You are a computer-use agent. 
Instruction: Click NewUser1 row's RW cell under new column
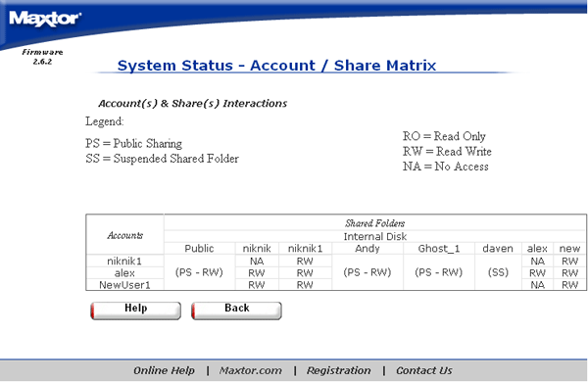(569, 285)
